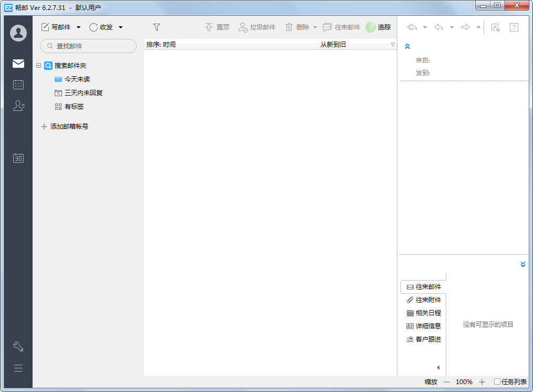Open the 写邮件 dropdown arrow
533x392 pixels.
coord(79,27)
